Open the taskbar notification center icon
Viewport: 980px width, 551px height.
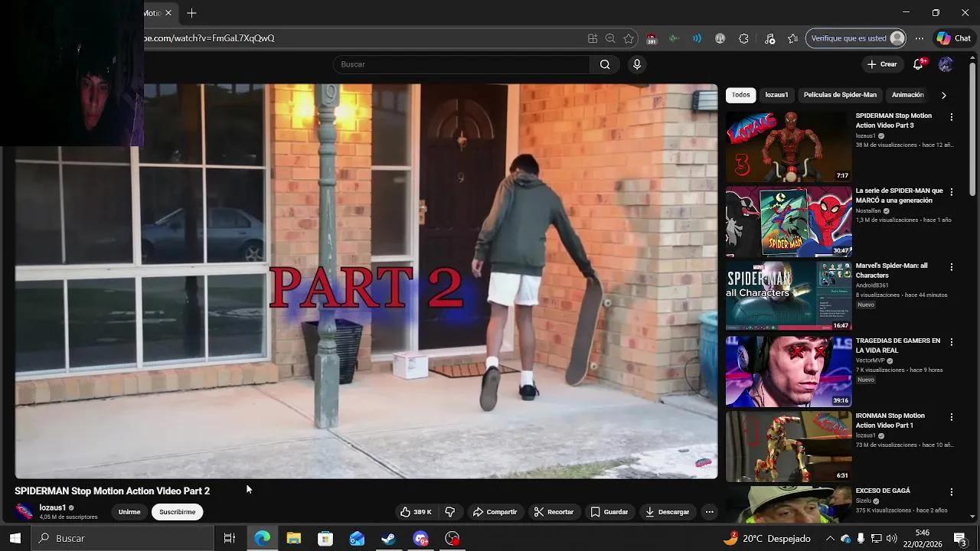tap(959, 539)
